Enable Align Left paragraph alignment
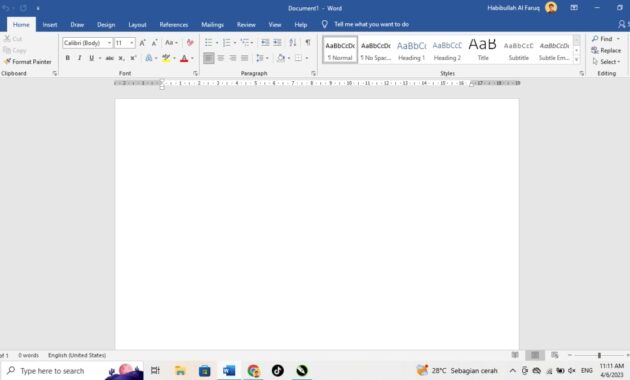 coord(209,58)
